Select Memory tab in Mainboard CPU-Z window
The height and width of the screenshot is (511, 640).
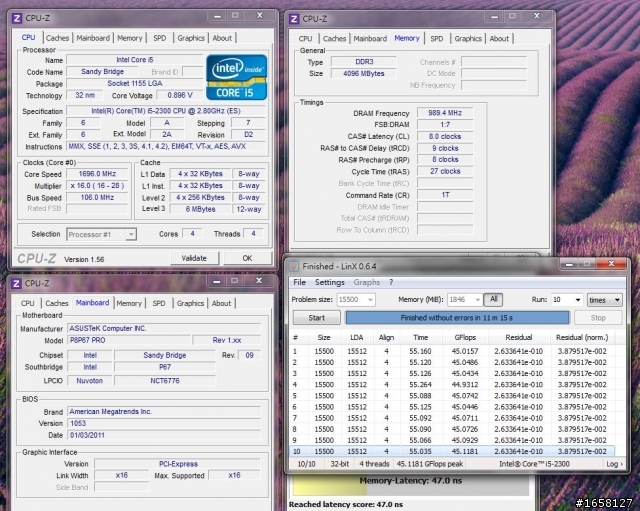tap(129, 303)
